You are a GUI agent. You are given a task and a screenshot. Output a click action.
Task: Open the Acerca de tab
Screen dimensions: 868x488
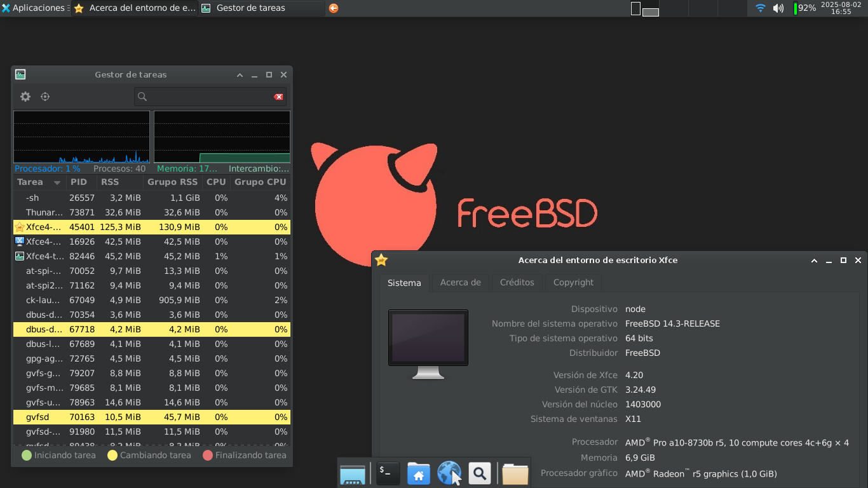(x=460, y=282)
